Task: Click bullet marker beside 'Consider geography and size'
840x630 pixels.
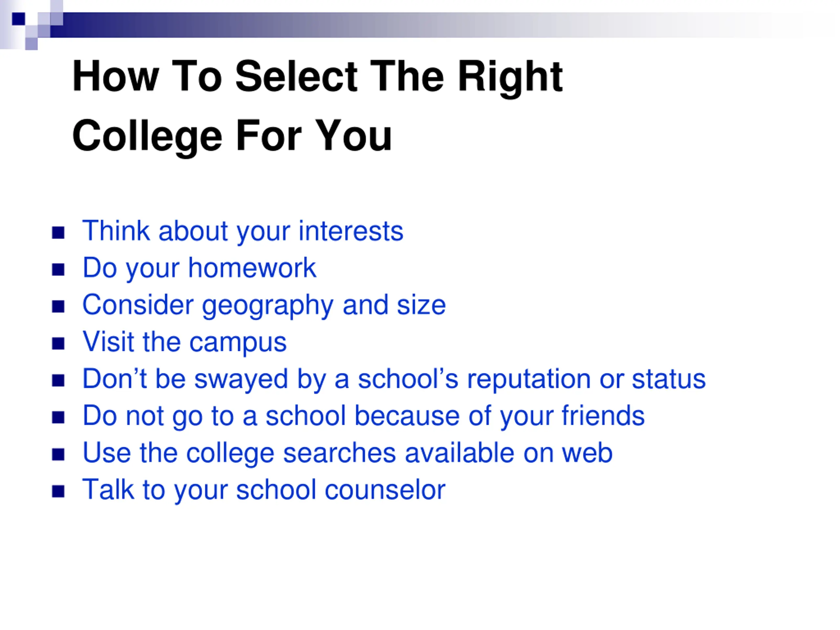Action: (x=58, y=306)
